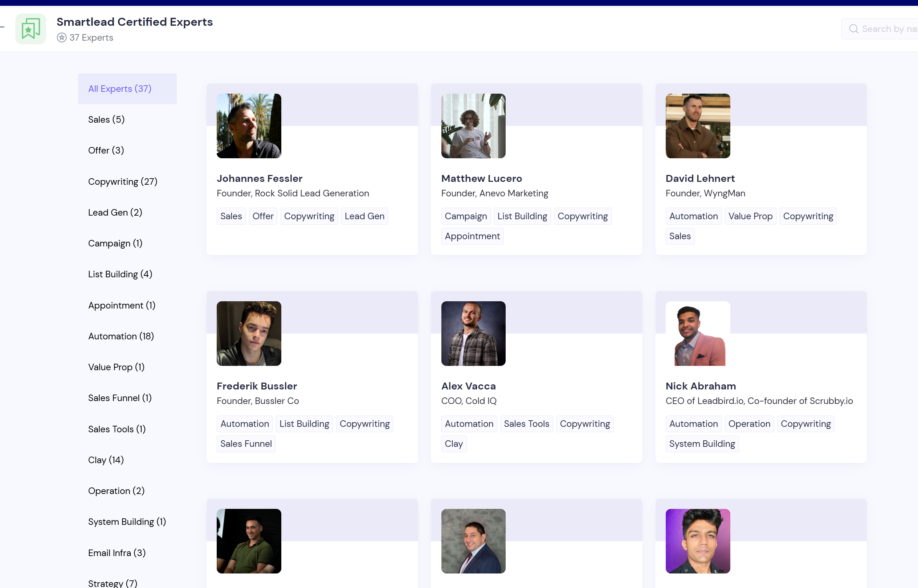Click 'Founder, WyngMan' text
This screenshot has height=588, width=918.
pyautogui.click(x=705, y=193)
